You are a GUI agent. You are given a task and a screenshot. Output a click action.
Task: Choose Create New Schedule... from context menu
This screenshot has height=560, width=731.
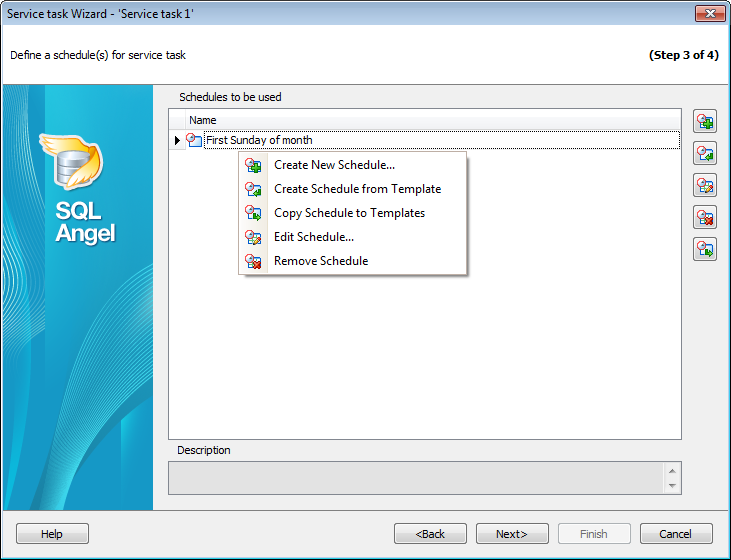[x=352, y=165]
